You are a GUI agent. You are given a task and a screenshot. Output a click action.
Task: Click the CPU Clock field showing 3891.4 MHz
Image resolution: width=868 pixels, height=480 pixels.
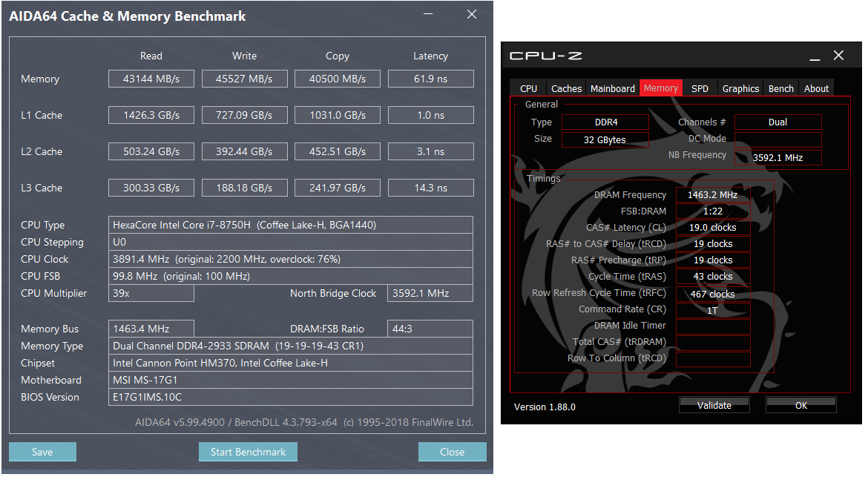pyautogui.click(x=291, y=259)
